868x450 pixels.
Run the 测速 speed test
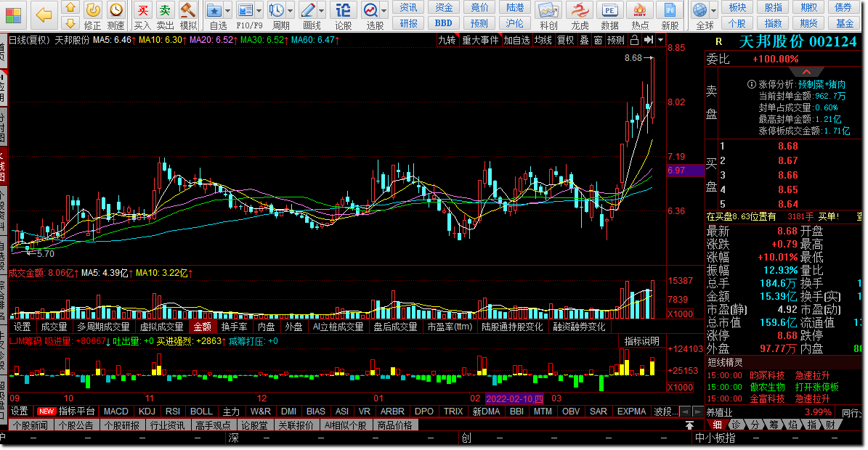click(115, 15)
